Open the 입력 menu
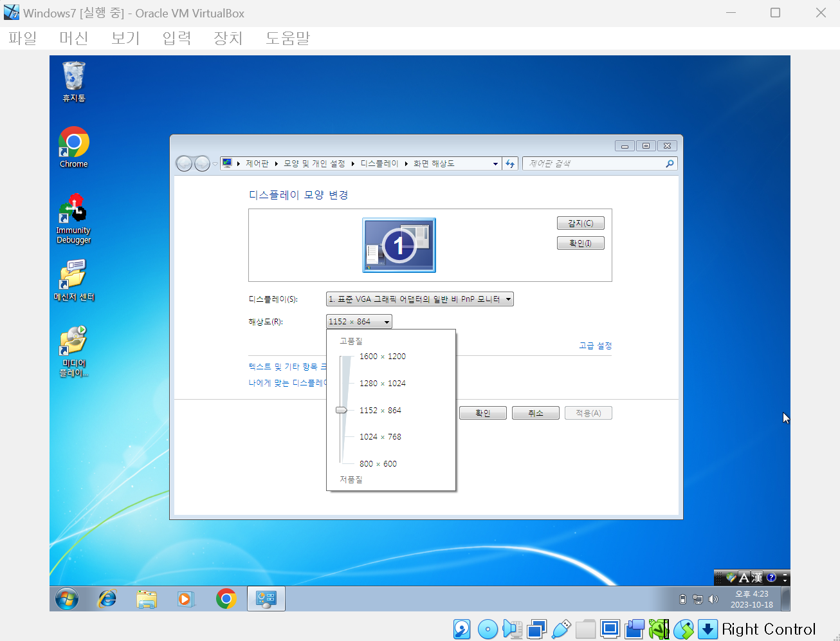 pos(177,38)
